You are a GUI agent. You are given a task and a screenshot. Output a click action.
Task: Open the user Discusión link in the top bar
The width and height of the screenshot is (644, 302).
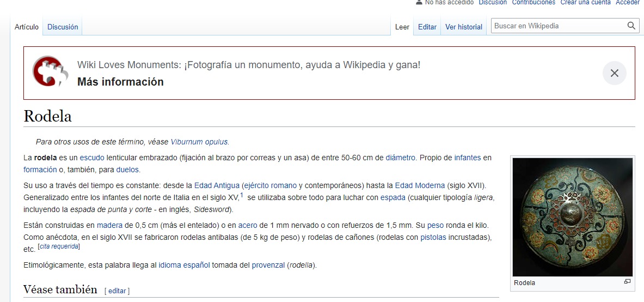point(493,3)
